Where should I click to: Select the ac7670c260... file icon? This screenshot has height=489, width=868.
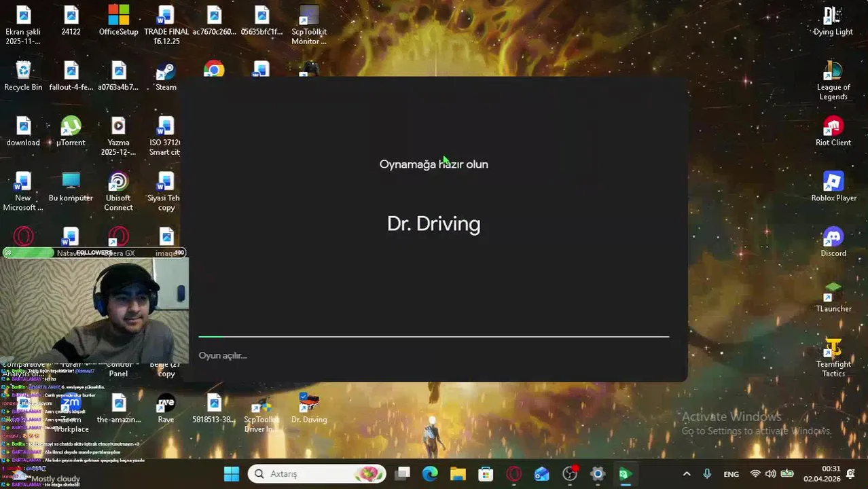coord(214,21)
